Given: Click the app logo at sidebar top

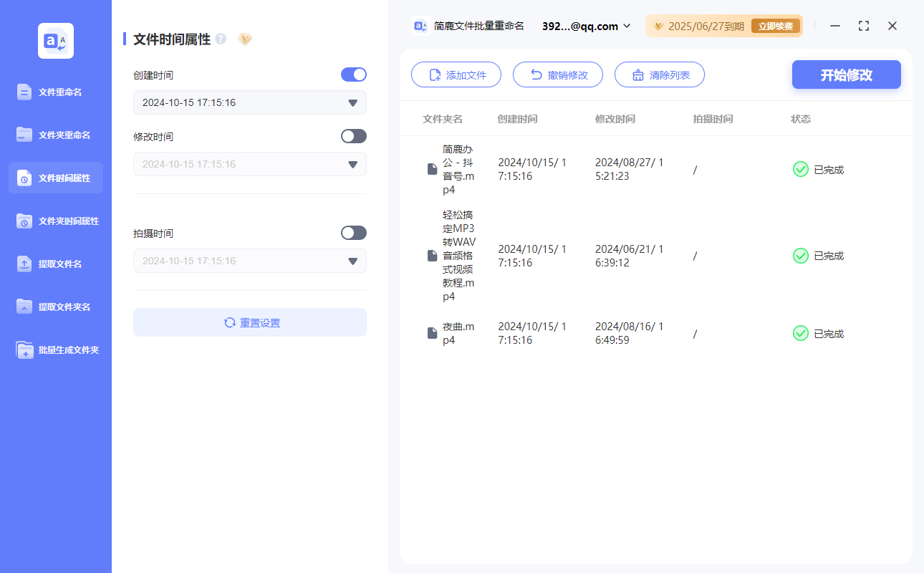Looking at the screenshot, I should [55, 41].
